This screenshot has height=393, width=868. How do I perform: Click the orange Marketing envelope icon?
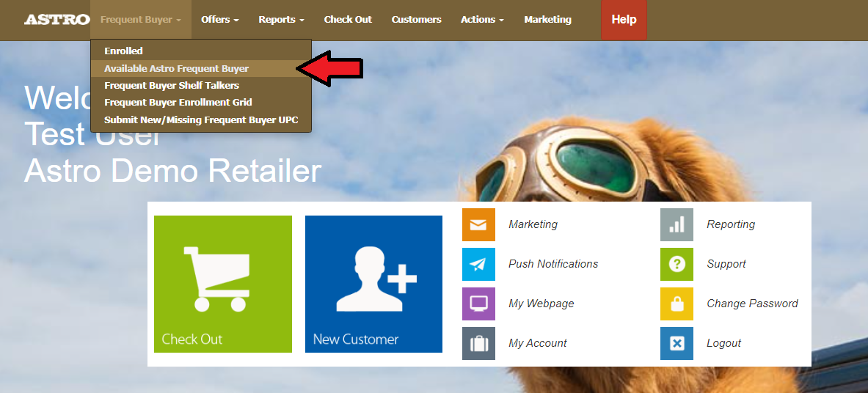coord(478,225)
